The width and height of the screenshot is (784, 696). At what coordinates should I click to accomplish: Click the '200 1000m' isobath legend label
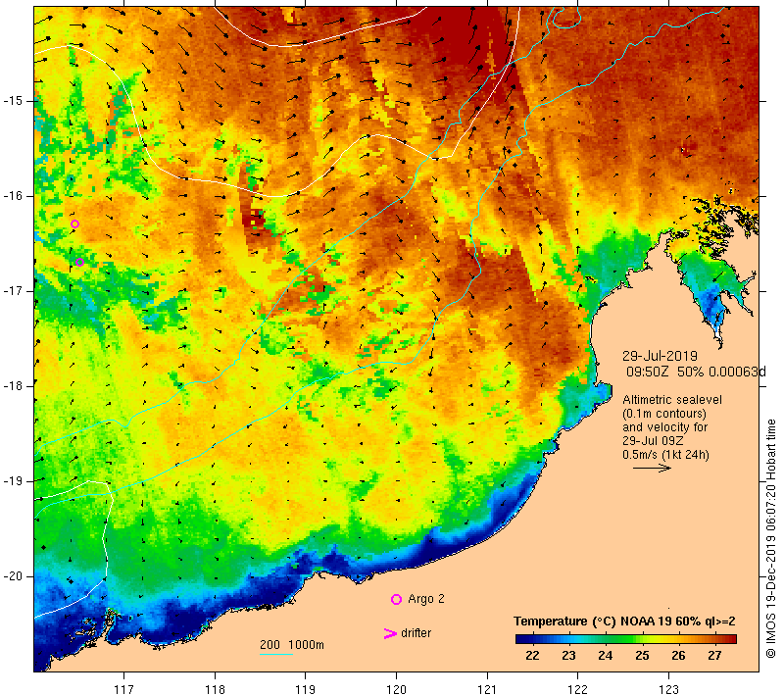[x=291, y=645]
